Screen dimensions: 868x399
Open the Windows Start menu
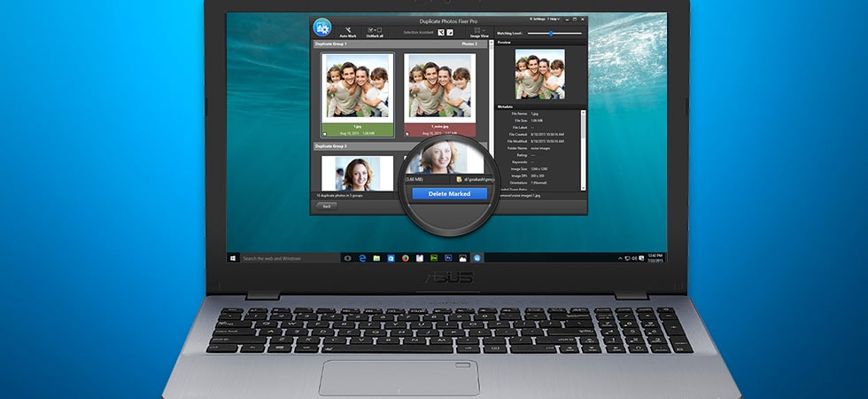pyautogui.click(x=232, y=258)
